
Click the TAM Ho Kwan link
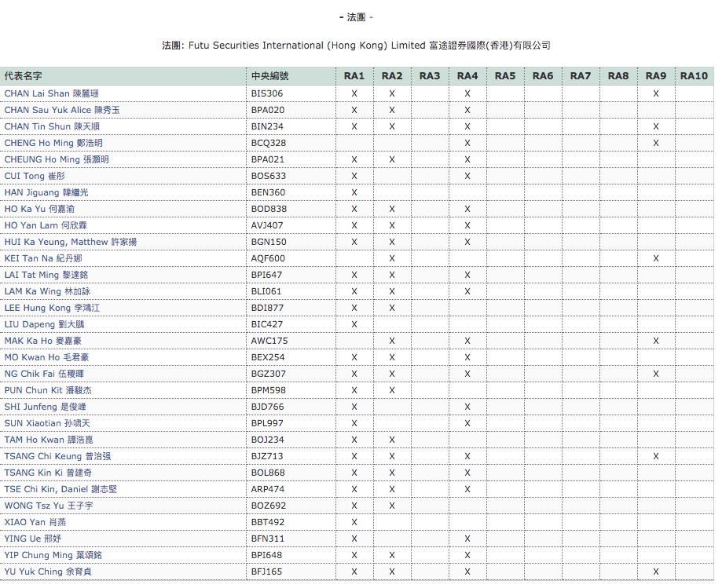pyautogui.click(x=49, y=440)
